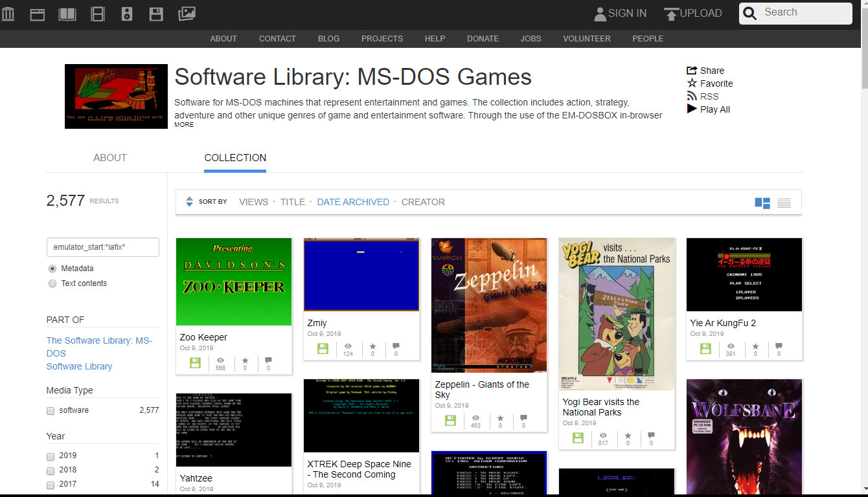Open the Wolfsbane cover thumbnail
Screen dimensions: 868x497
744,437
